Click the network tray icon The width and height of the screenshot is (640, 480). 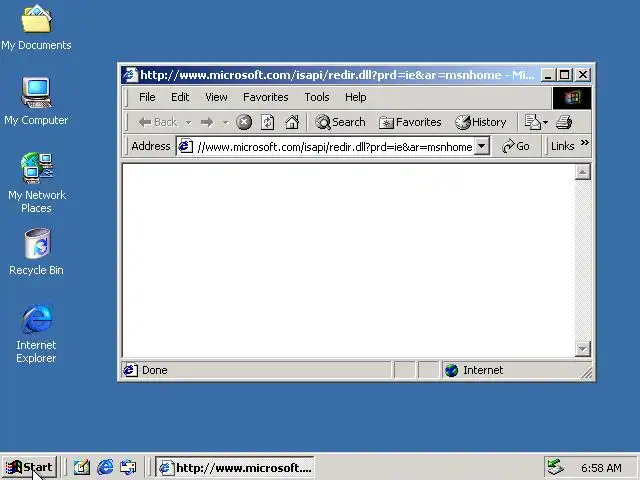click(555, 467)
